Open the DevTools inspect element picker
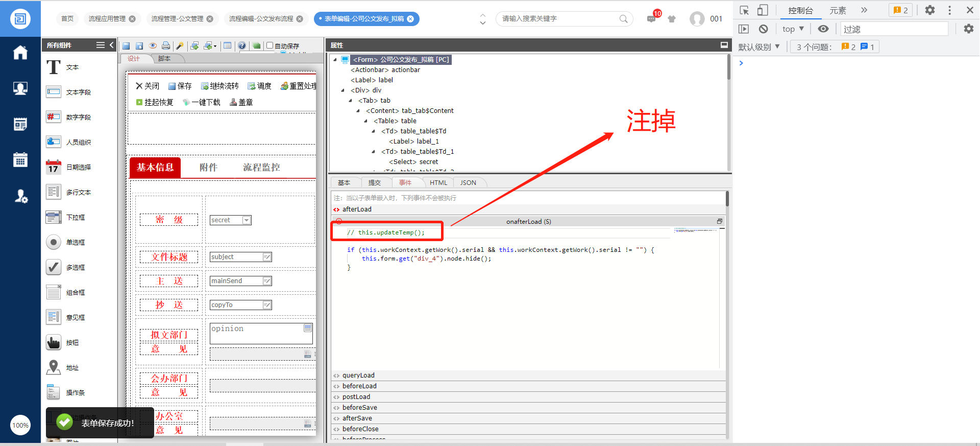The width and height of the screenshot is (980, 446). coord(744,10)
